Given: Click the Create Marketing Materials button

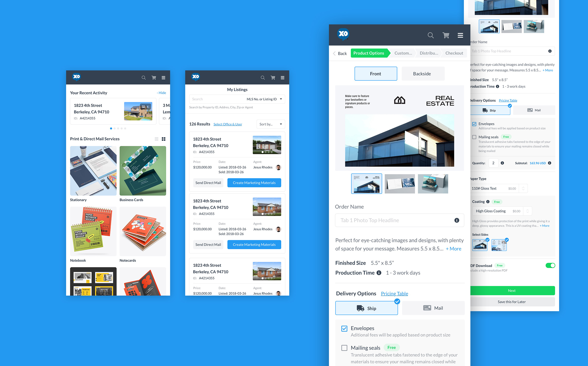Looking at the screenshot, I should pos(254,182).
